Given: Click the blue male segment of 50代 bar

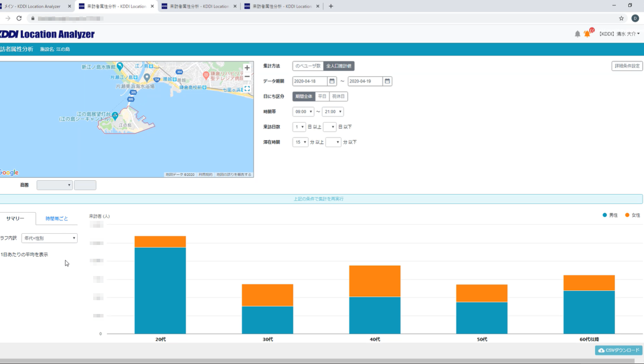Looking at the screenshot, I should coord(482,318).
